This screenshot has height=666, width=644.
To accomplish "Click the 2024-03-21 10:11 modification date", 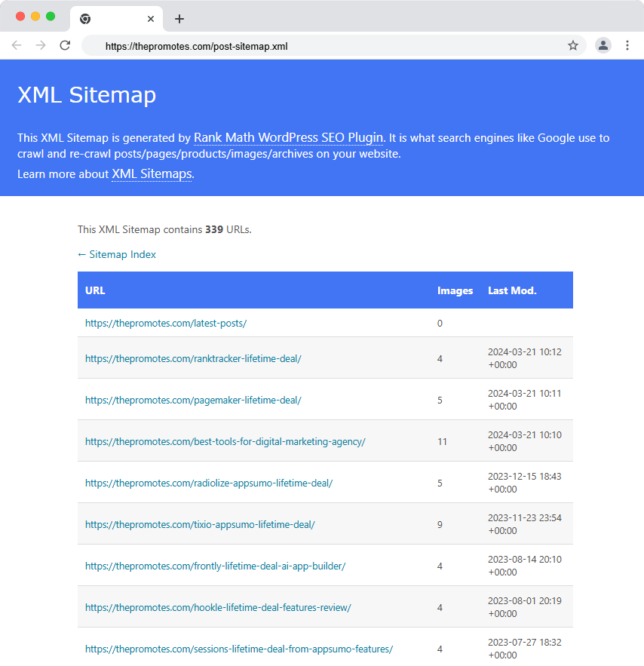I will pyautogui.click(x=525, y=400).
